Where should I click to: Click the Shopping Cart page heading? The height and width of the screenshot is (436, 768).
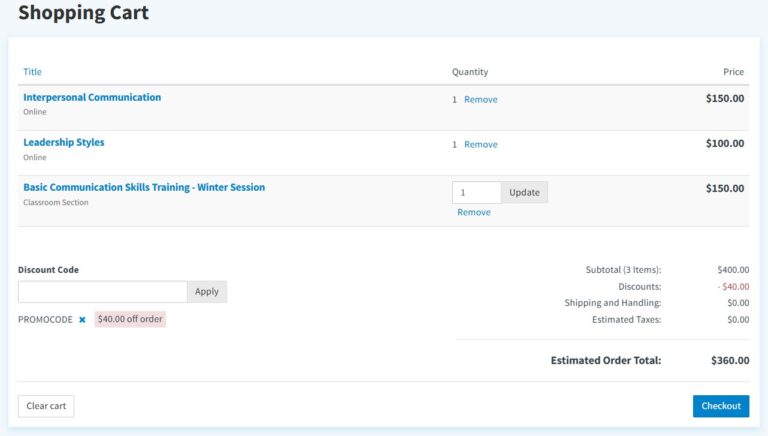pos(83,13)
